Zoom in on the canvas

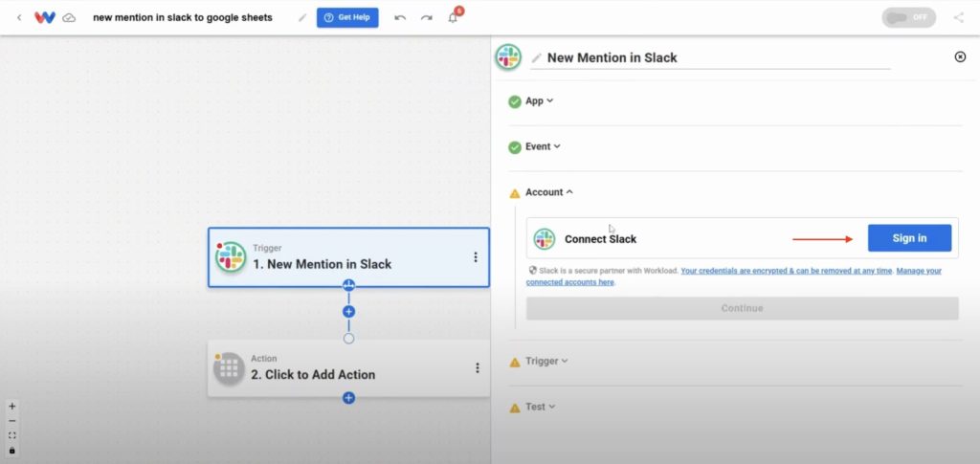pos(11,407)
